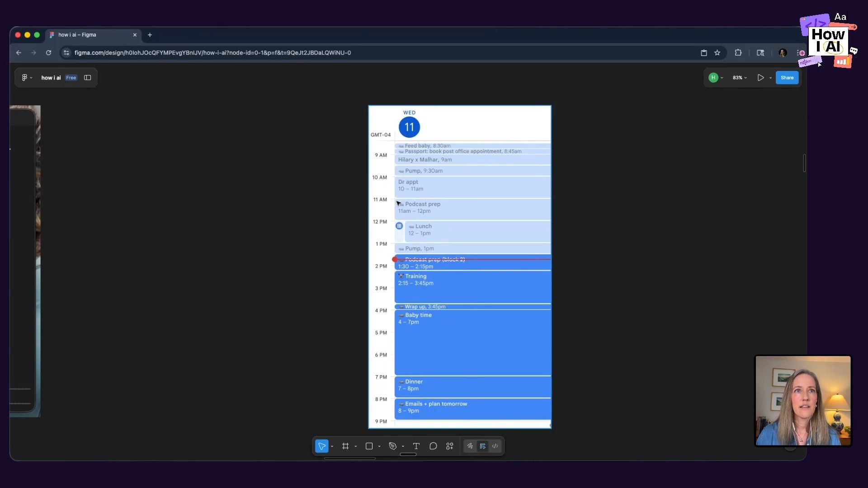Click the round icon beside Lunch
The width and height of the screenshot is (868, 488).
[399, 226]
